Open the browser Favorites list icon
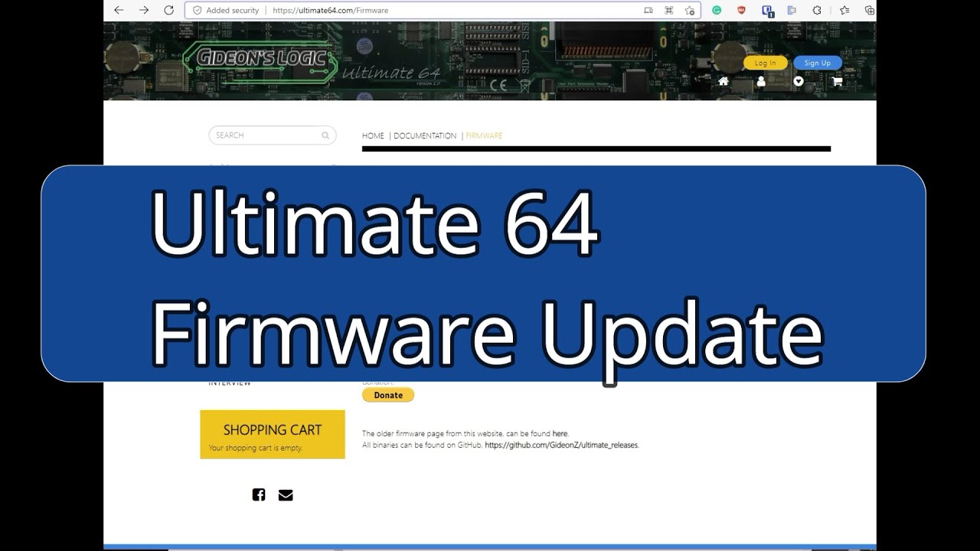Viewport: 980px width, 551px height. pos(844,10)
